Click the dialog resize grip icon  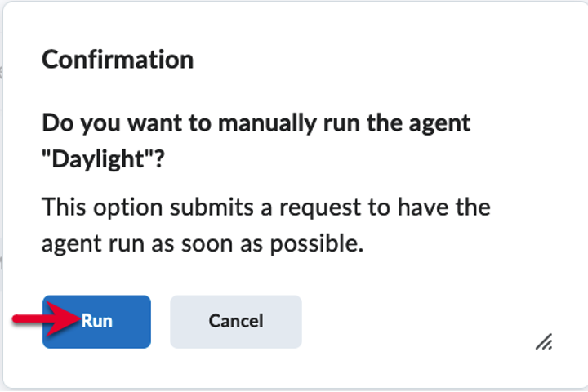tap(544, 341)
